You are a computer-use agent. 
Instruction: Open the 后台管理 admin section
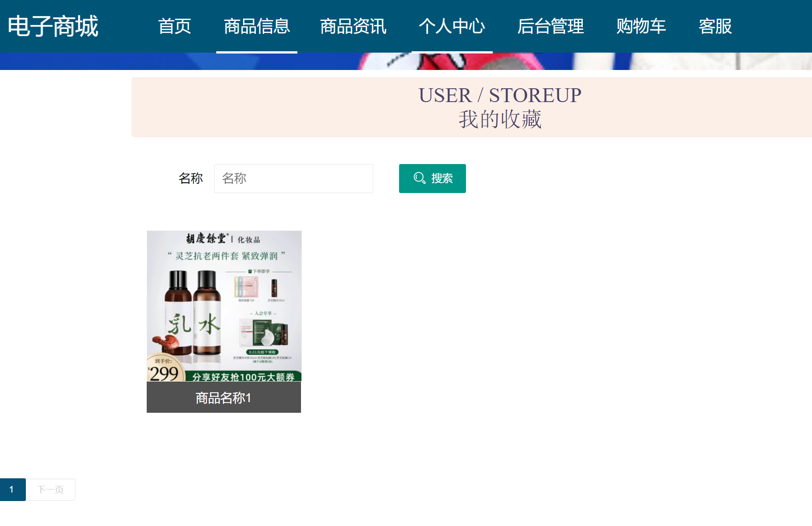coord(551,27)
